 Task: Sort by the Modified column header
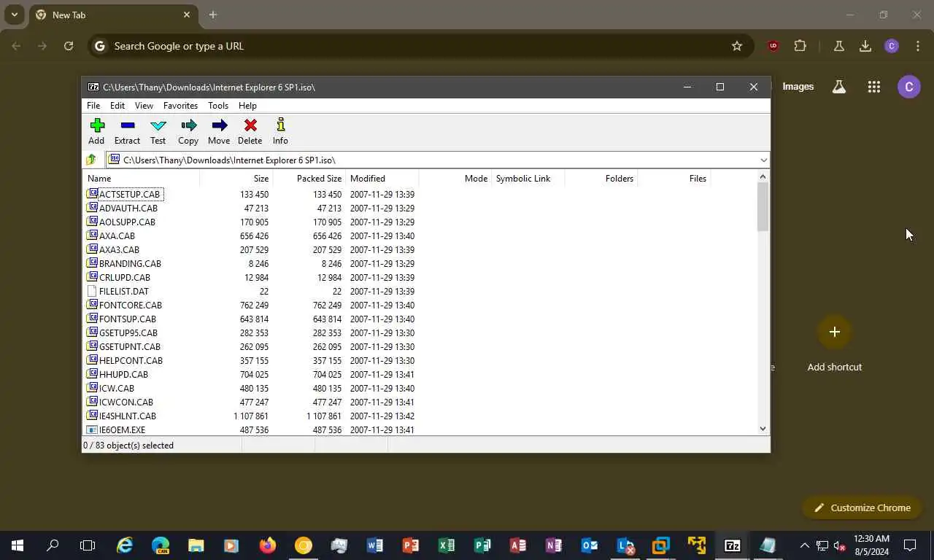(382, 178)
